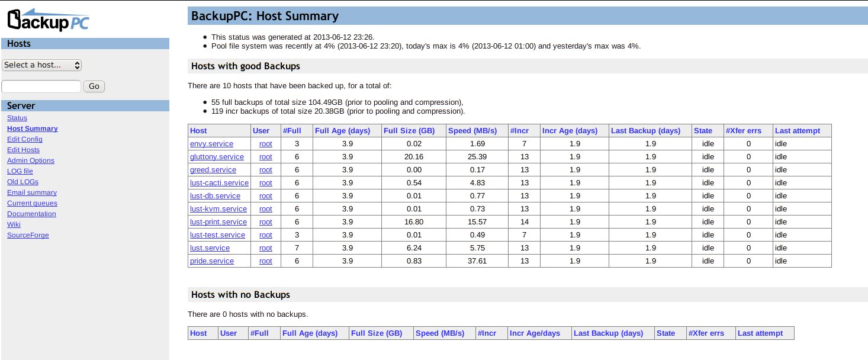Sort good backups by #Full column

click(x=292, y=131)
